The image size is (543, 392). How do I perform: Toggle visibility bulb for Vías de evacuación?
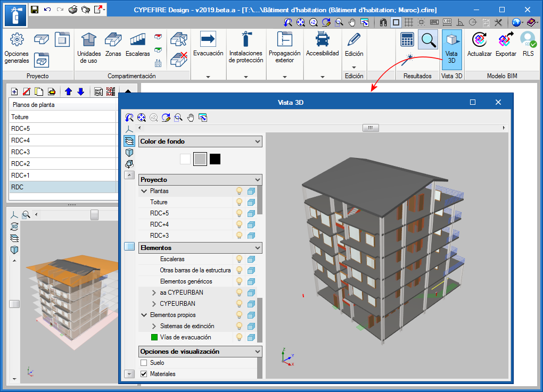239,337
